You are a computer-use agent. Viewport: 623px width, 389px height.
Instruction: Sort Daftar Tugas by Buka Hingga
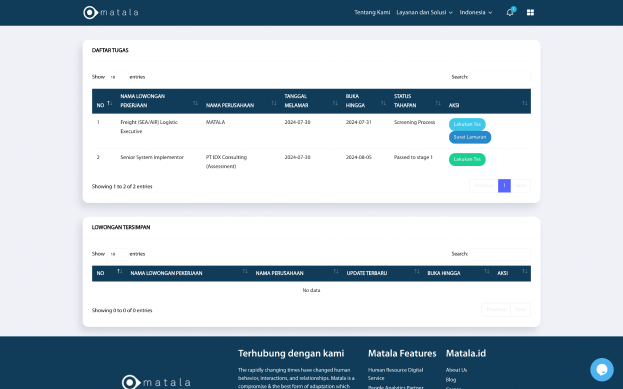click(x=365, y=102)
